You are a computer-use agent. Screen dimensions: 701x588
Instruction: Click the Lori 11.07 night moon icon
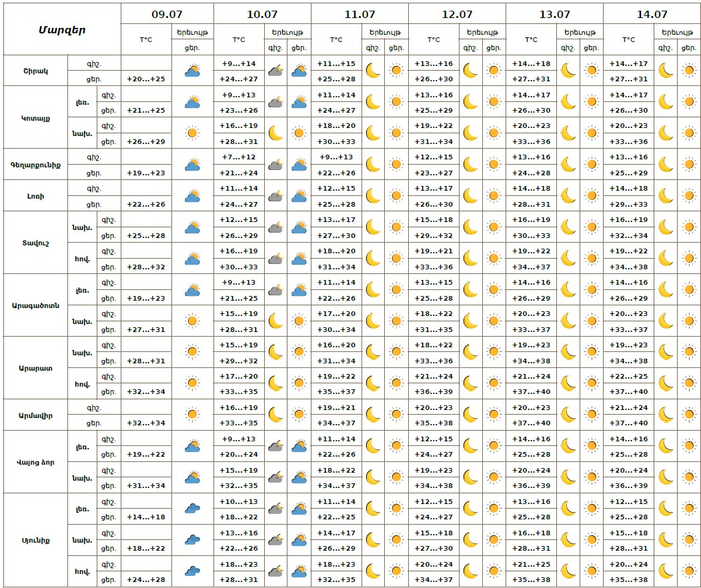(x=373, y=196)
